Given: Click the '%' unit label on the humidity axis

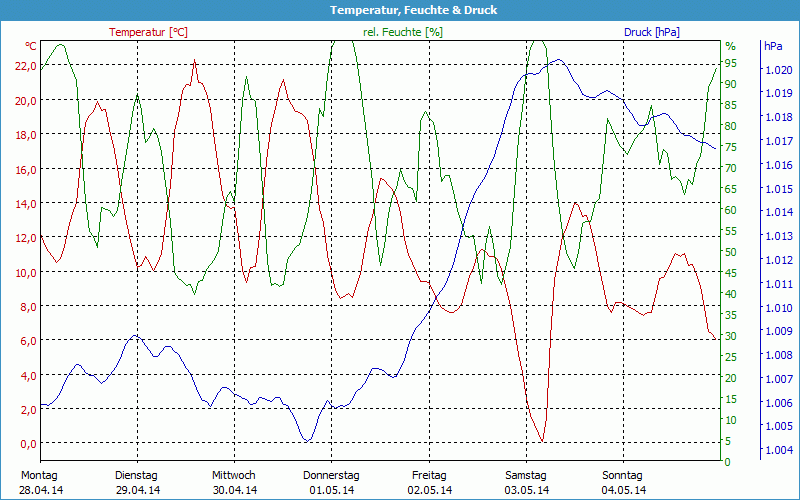Looking at the screenshot, I should [x=731, y=46].
